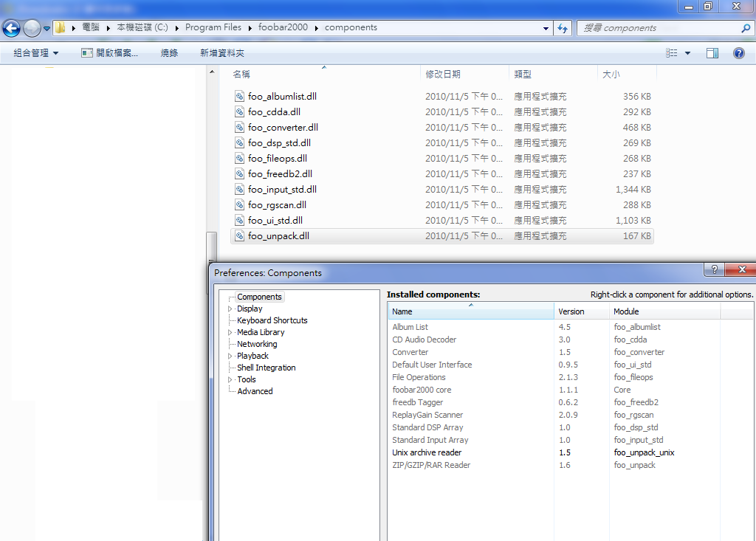Select the freedb Tagger component row

point(554,403)
